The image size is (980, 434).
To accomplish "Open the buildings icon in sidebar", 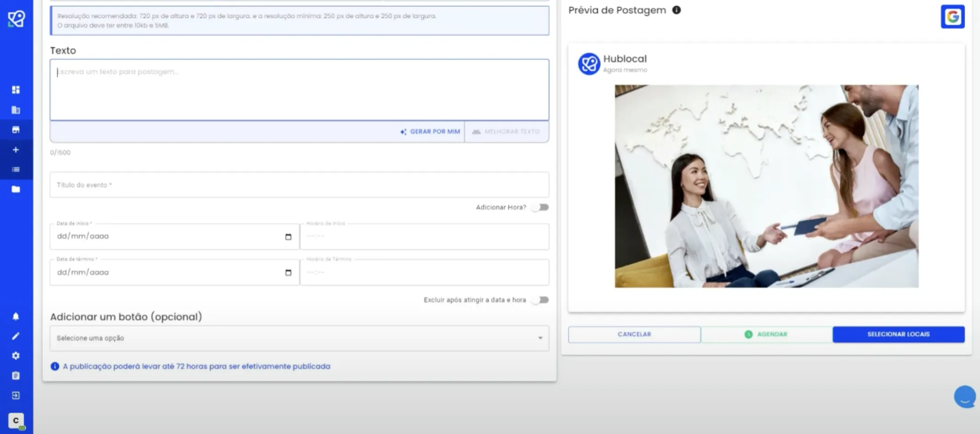I will [16, 110].
